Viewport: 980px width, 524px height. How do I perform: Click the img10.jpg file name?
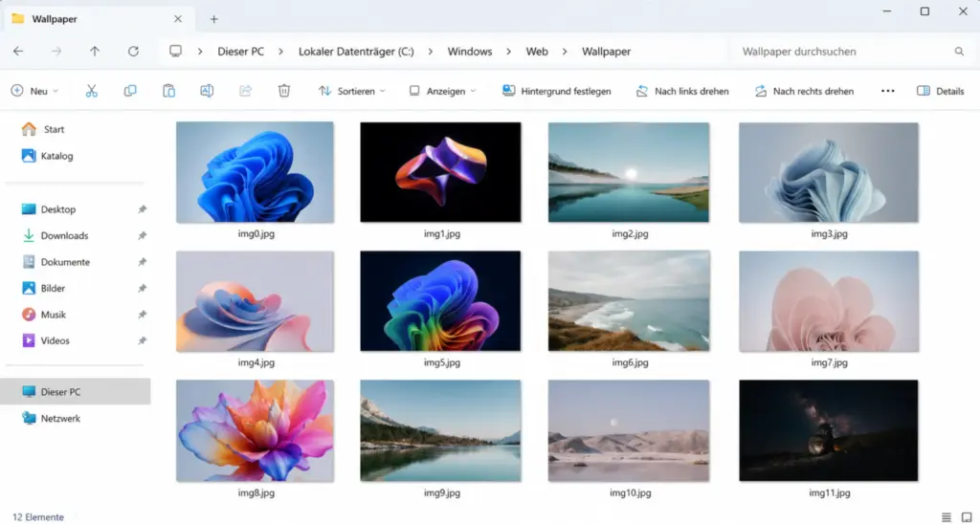pyautogui.click(x=630, y=492)
